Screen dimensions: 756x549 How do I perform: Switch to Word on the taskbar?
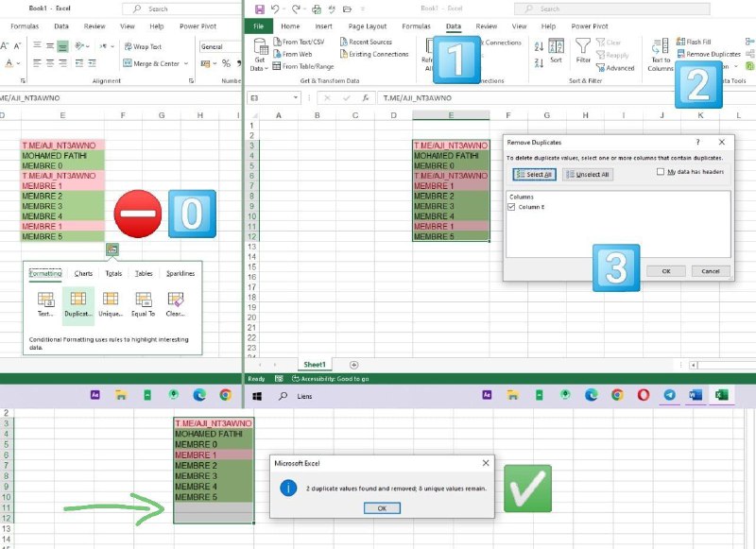[x=696, y=395]
